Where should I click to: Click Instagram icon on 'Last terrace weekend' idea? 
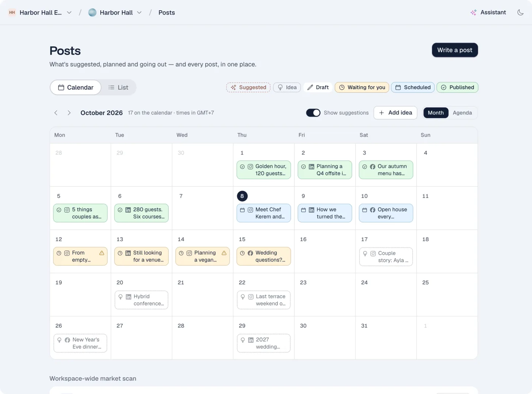tap(251, 297)
